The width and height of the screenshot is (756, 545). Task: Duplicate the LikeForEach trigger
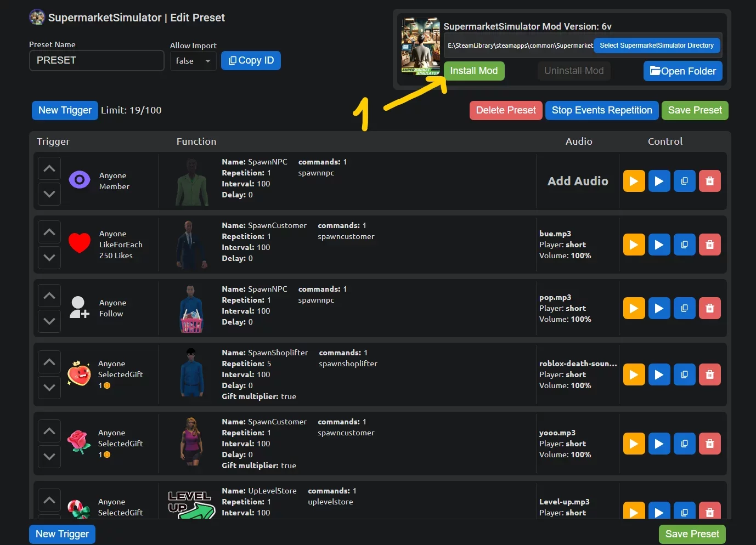click(x=684, y=245)
